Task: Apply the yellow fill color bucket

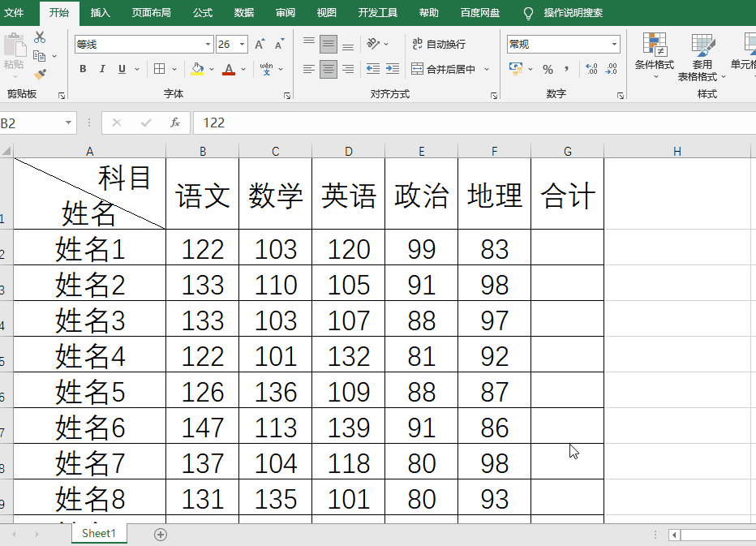Action: coord(197,69)
